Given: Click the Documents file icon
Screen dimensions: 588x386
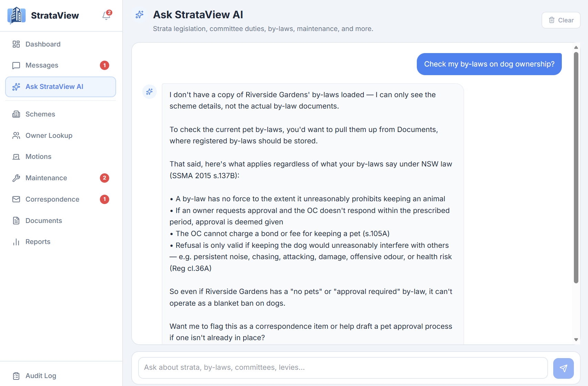Looking at the screenshot, I should coord(16,221).
